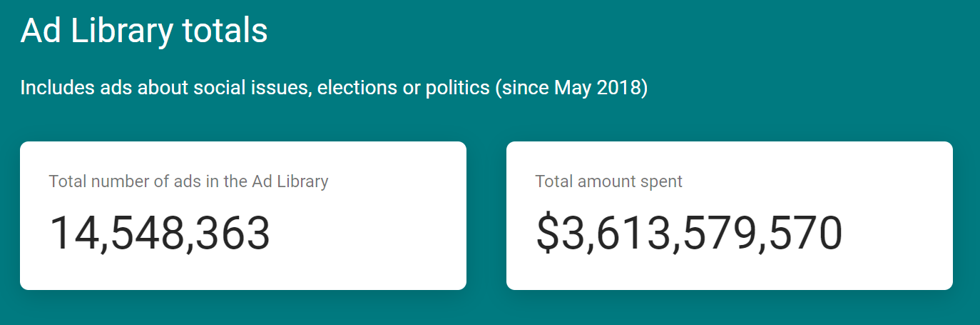Click the subtitle starting with "Includes ads"
The image size is (980, 325).
click(x=334, y=89)
